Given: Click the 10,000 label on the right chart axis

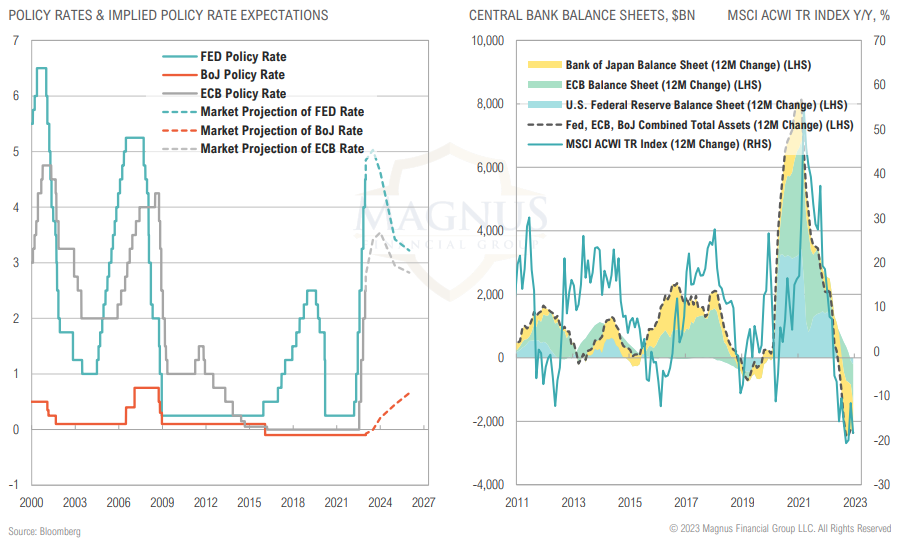Looking at the screenshot, I should point(486,41).
